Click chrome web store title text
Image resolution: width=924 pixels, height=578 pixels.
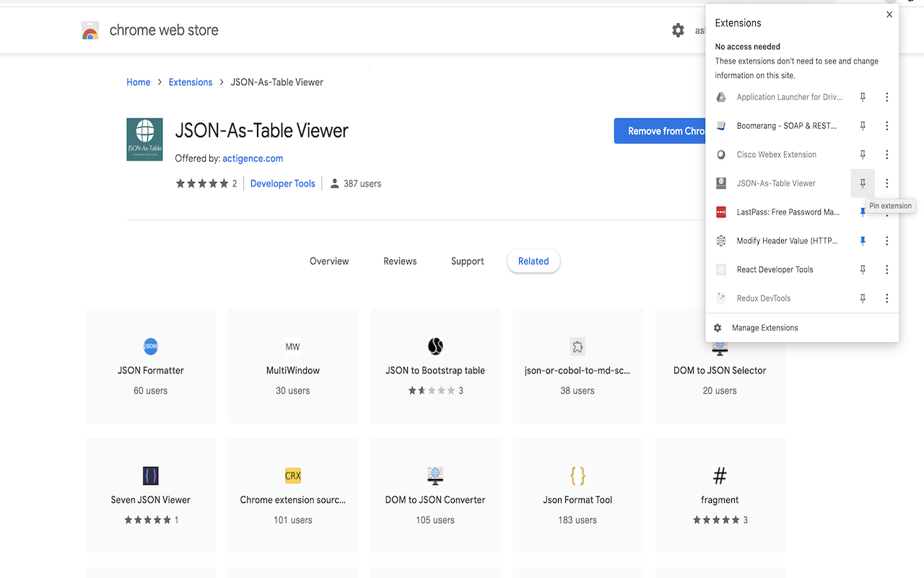coord(164,30)
